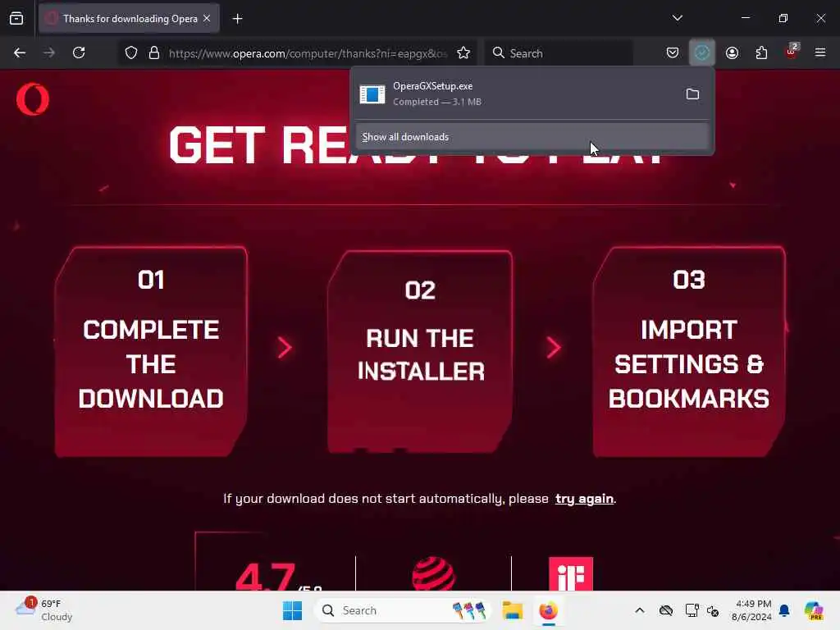Click the 'Complete the Download' step card
The image size is (840, 630).
click(x=151, y=352)
